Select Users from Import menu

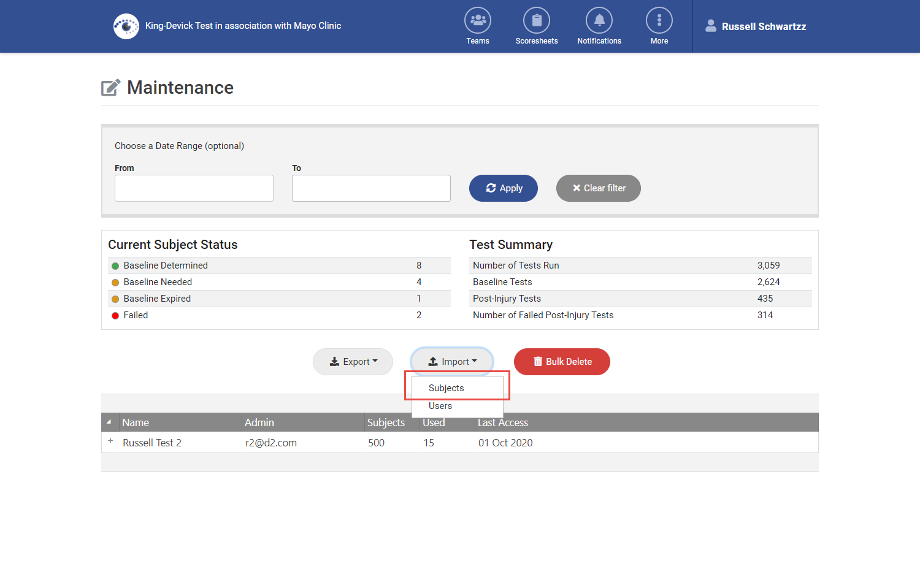pyautogui.click(x=440, y=406)
